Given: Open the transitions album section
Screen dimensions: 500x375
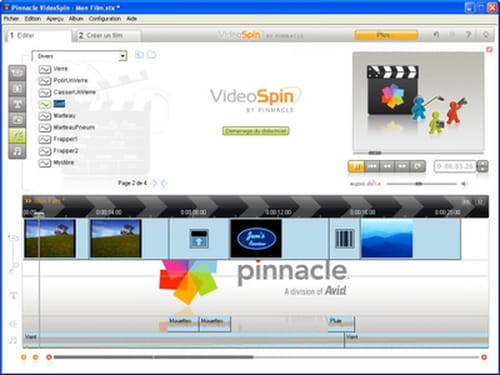Looking at the screenshot, I should (17, 89).
